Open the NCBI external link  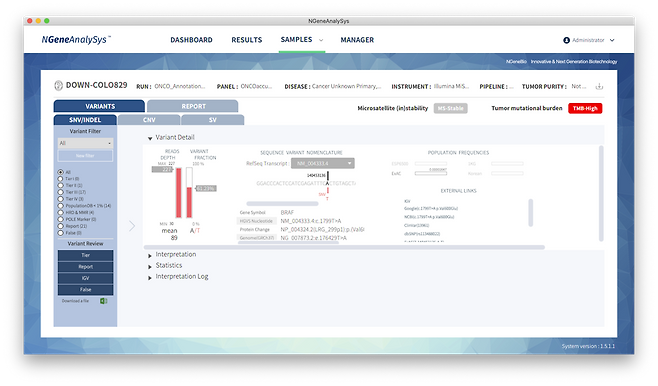point(429,217)
